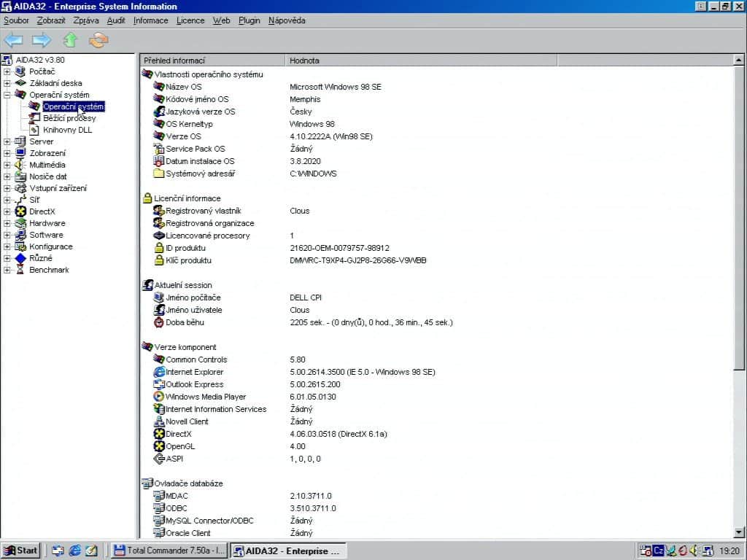Click the Server icon in tree
747x560 pixels.
point(20,141)
